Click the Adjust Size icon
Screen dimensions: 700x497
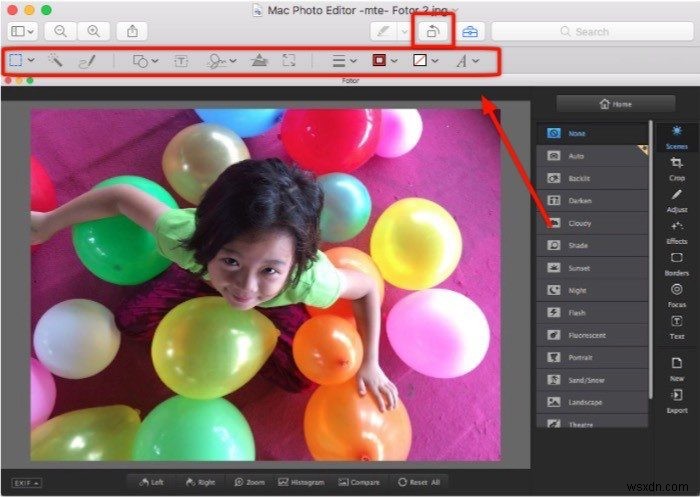[289, 61]
